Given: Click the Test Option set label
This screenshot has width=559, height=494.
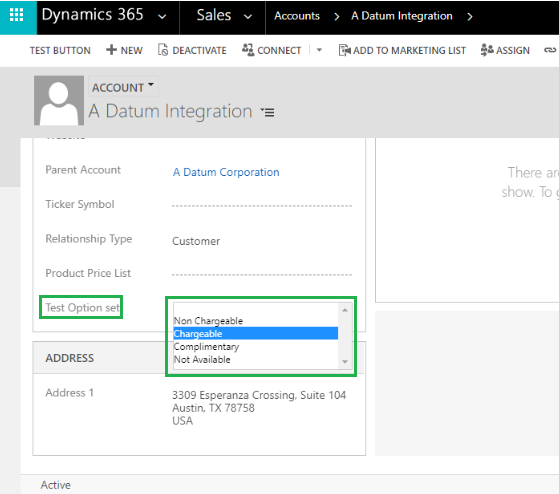Looking at the screenshot, I should (83, 308).
